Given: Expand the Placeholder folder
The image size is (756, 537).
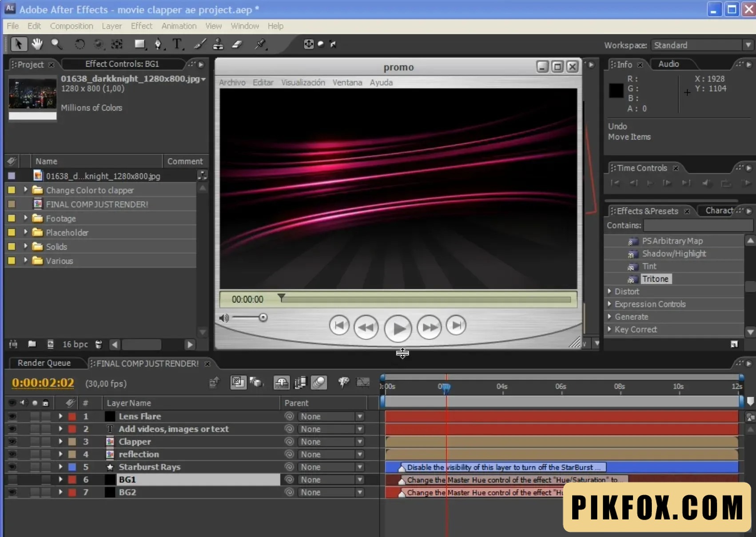Looking at the screenshot, I should [x=25, y=232].
